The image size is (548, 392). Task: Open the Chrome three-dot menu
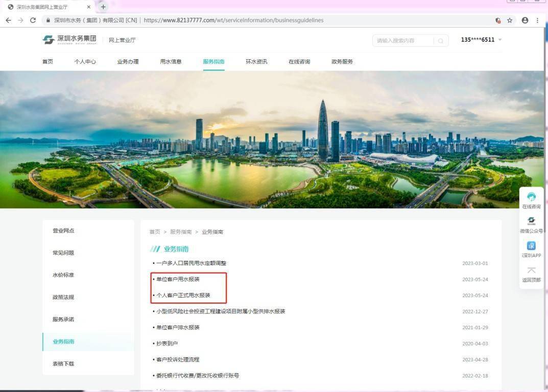point(537,20)
